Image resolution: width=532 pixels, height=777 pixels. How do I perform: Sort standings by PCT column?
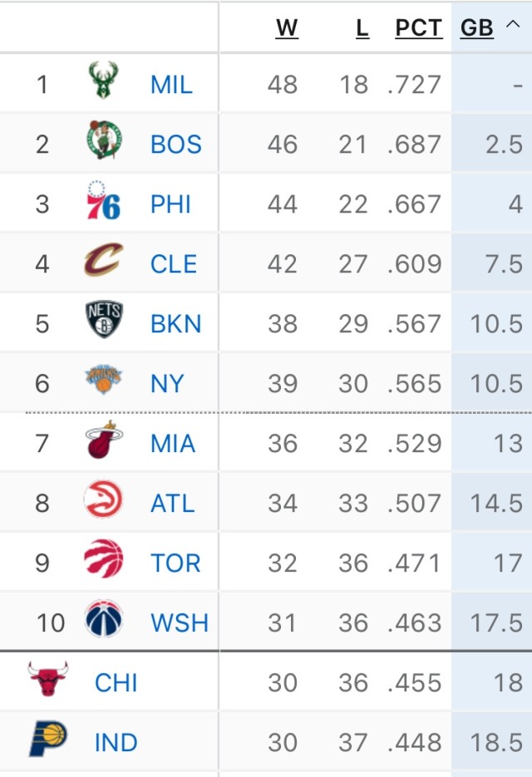(x=419, y=28)
